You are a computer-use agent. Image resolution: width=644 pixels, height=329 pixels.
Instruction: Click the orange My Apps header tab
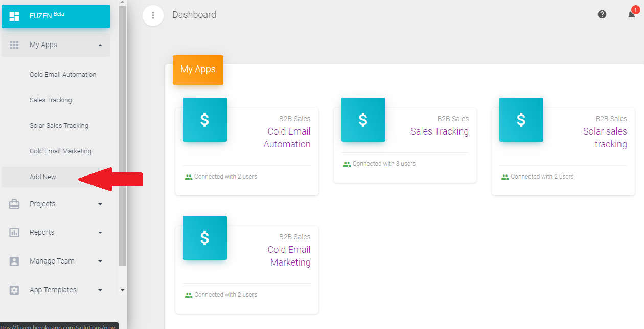pos(198,70)
